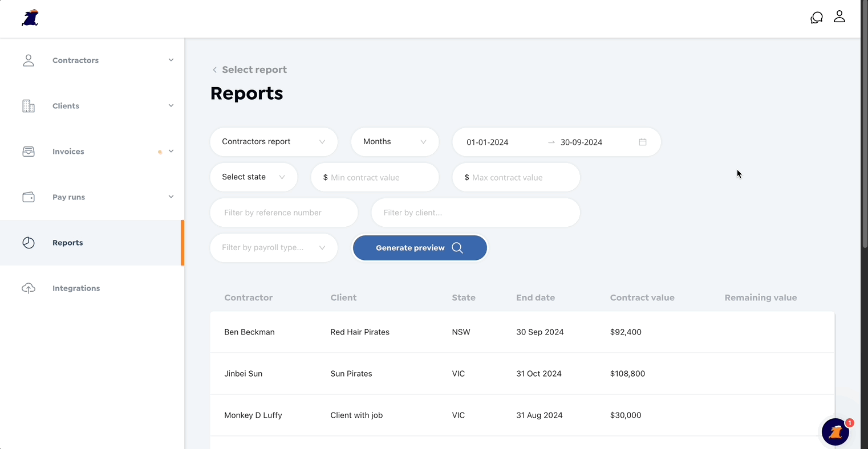Click the Filter by reference number field
This screenshot has width=868, height=449.
[x=284, y=213]
